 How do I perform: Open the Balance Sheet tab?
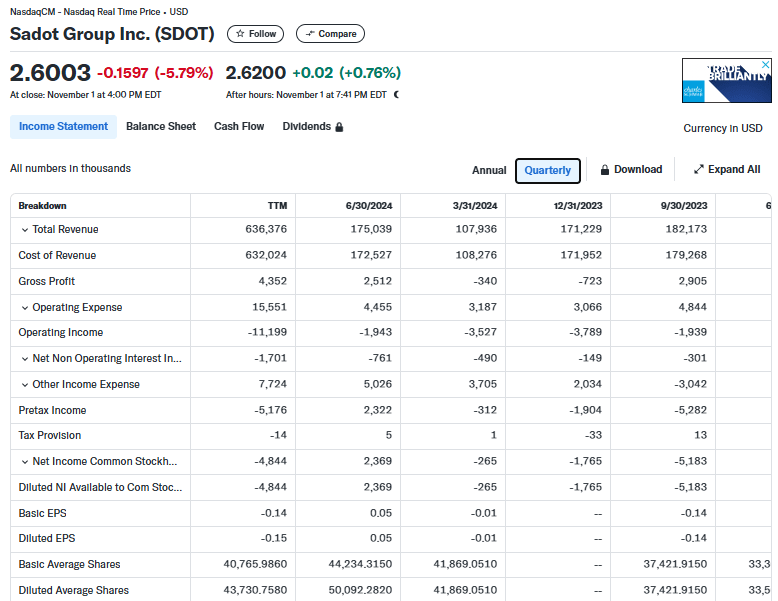(x=161, y=127)
